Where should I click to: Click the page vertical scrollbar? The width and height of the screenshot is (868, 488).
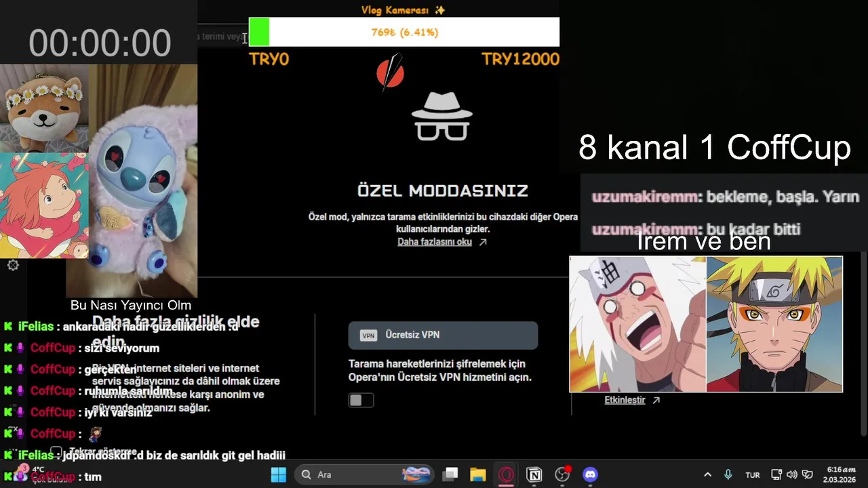(x=863, y=342)
